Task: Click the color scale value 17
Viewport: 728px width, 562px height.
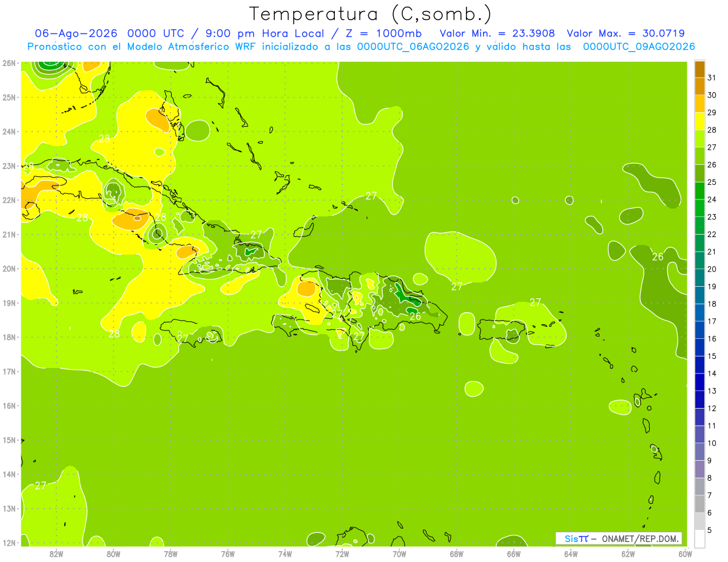Action: click(x=712, y=321)
